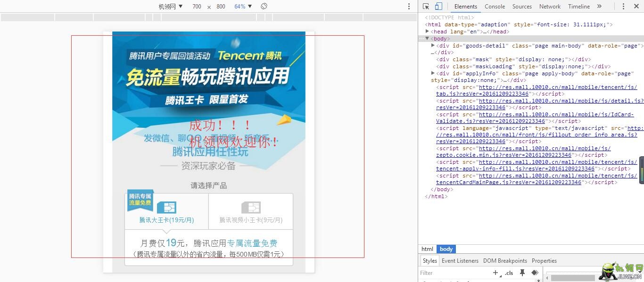Image resolution: width=644 pixels, height=282 pixels.
Task: Select the div class mask node
Action: [513, 59]
